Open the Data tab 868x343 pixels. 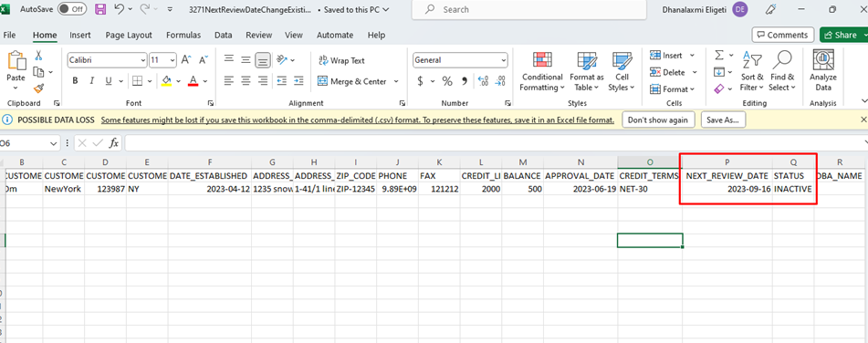coord(223,35)
